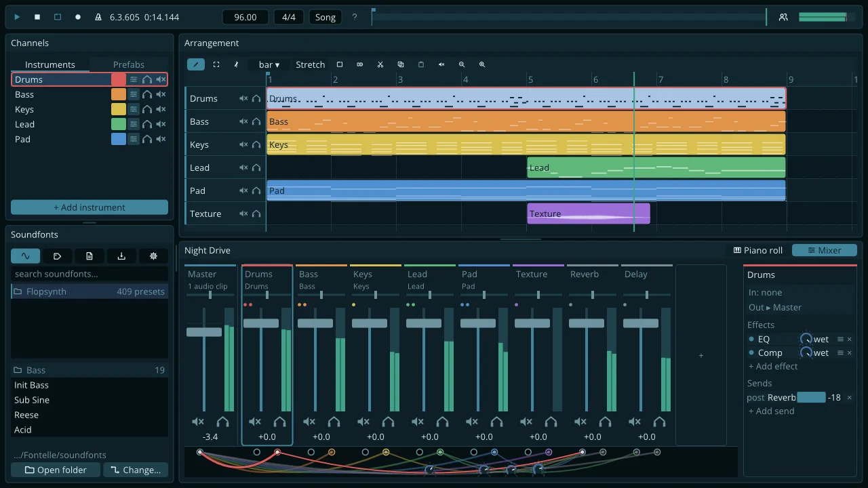Switch to the Mixer view

(825, 250)
